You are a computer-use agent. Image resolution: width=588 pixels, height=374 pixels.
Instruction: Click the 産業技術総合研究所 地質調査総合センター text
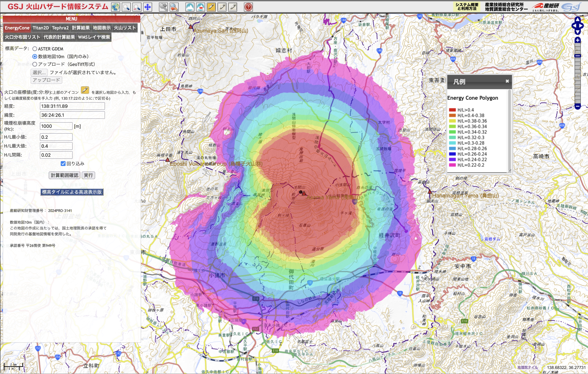(506, 7)
